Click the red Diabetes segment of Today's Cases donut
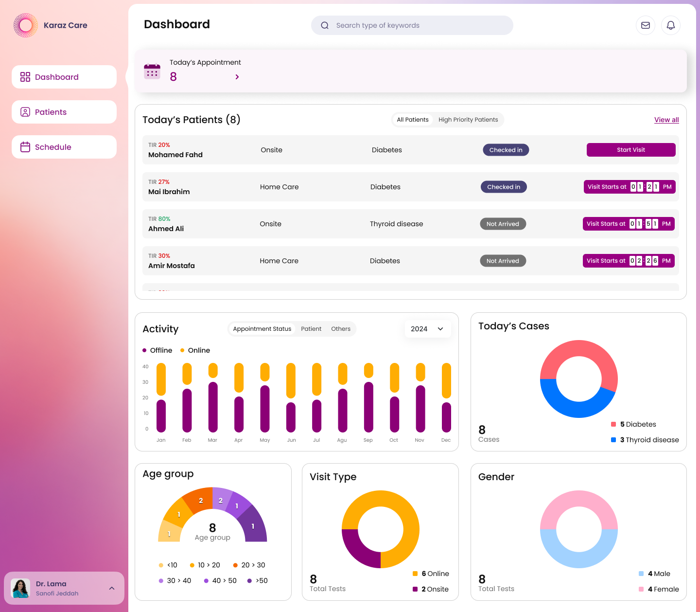Screen dimensions: 700x612 point(579,348)
